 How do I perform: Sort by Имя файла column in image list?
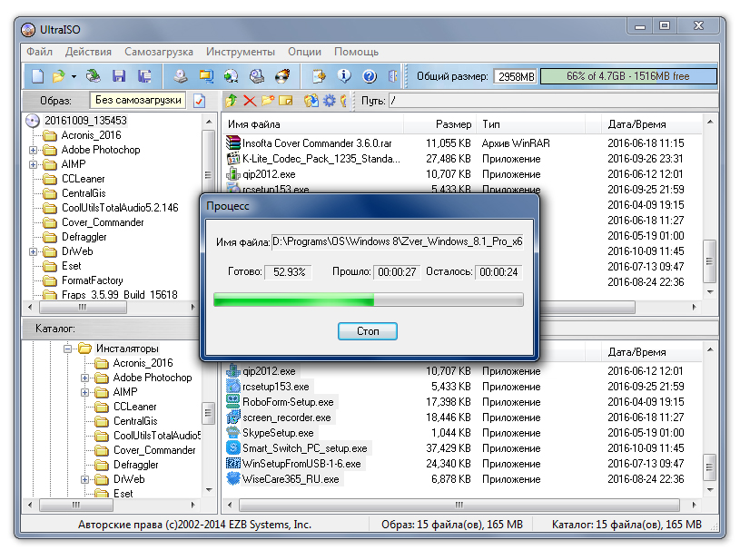coord(313,124)
